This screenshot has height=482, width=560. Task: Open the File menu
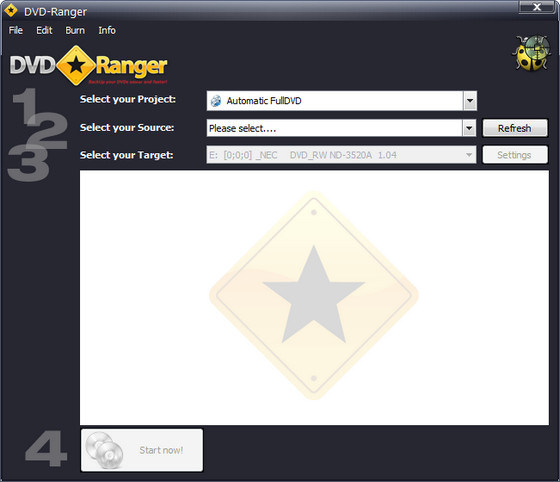16,30
